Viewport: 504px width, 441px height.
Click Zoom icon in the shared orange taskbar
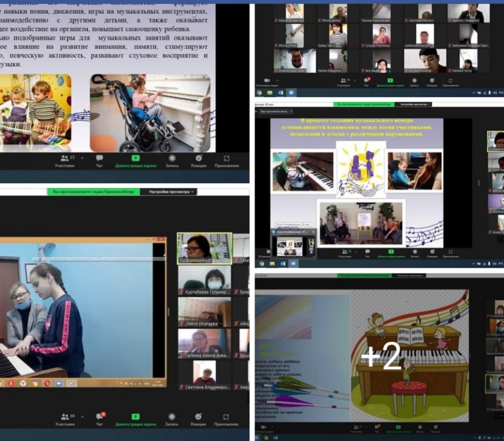coord(59,383)
